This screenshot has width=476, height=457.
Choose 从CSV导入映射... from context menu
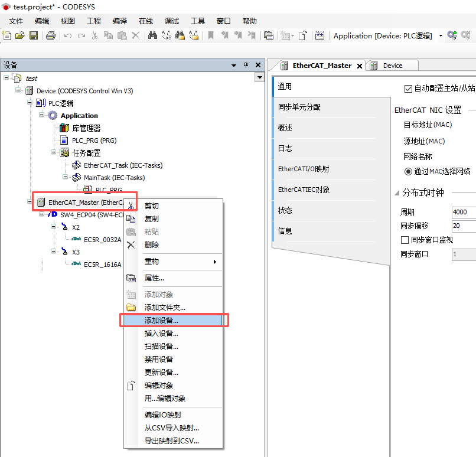[x=173, y=428]
